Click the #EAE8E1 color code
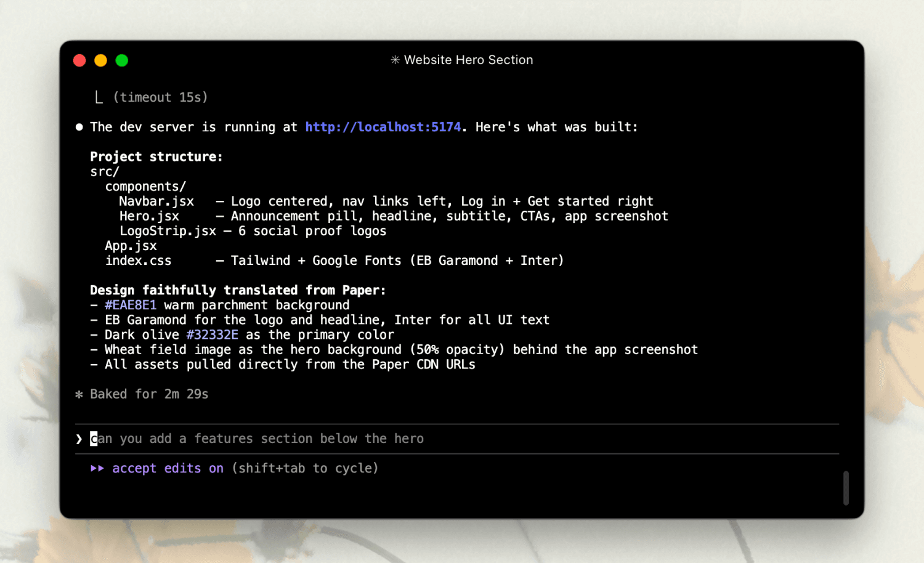Image resolution: width=924 pixels, height=563 pixels. click(x=131, y=305)
